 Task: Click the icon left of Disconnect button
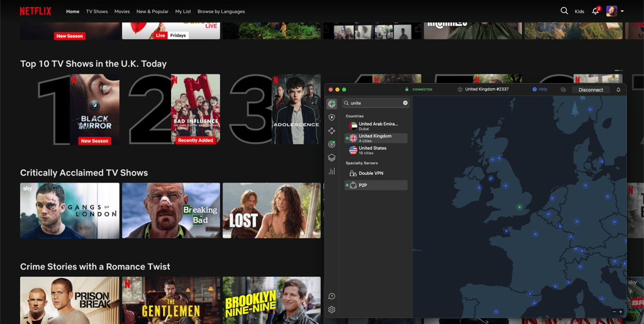[x=563, y=89]
